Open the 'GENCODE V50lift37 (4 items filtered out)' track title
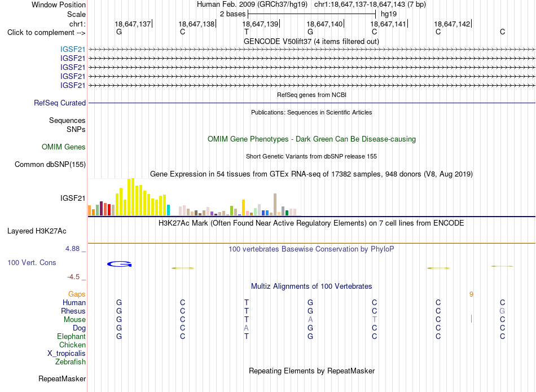 311,41
